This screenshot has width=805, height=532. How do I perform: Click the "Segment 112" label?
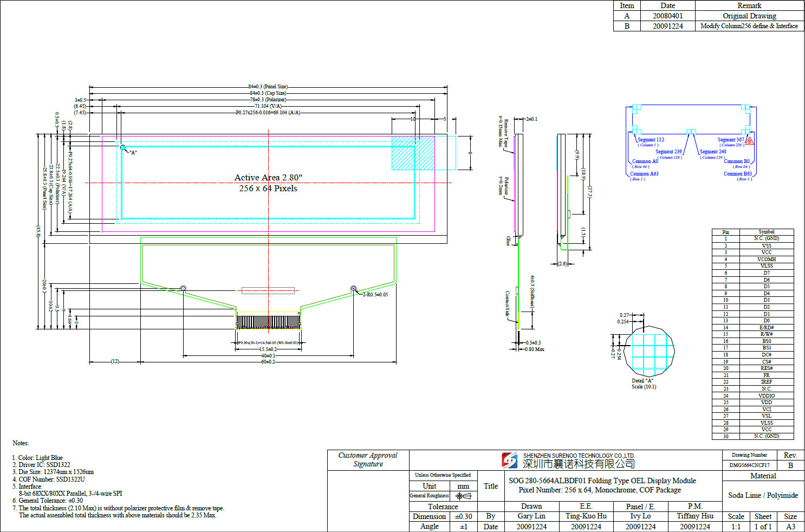pos(650,140)
